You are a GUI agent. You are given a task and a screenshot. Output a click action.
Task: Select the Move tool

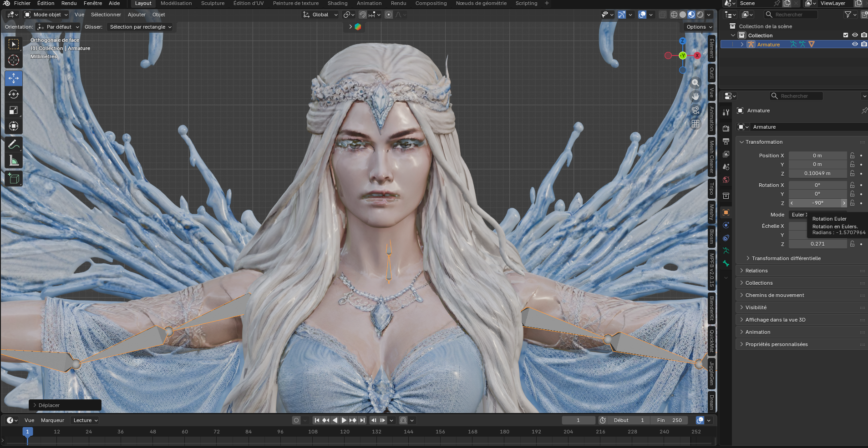pos(14,78)
